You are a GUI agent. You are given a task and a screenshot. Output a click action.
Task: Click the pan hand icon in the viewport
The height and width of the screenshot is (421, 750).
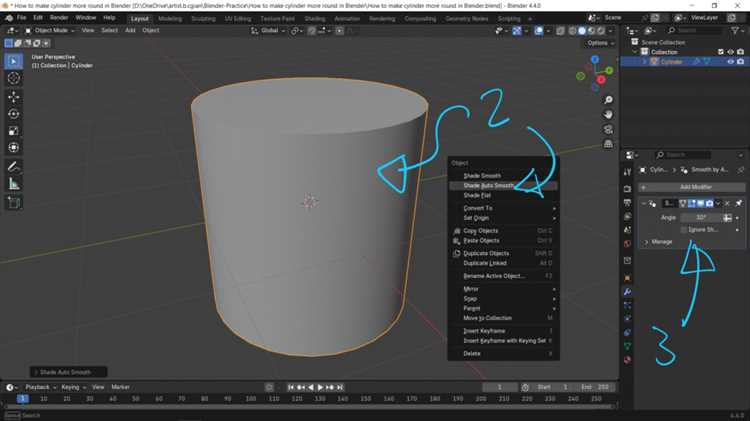click(x=608, y=114)
